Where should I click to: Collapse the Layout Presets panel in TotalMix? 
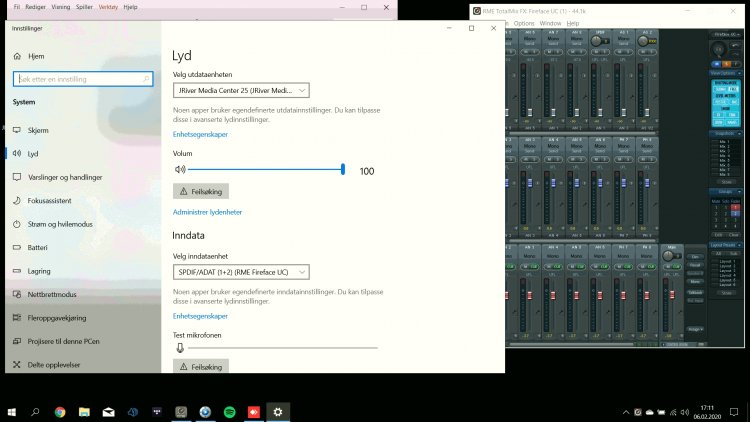(x=739, y=245)
